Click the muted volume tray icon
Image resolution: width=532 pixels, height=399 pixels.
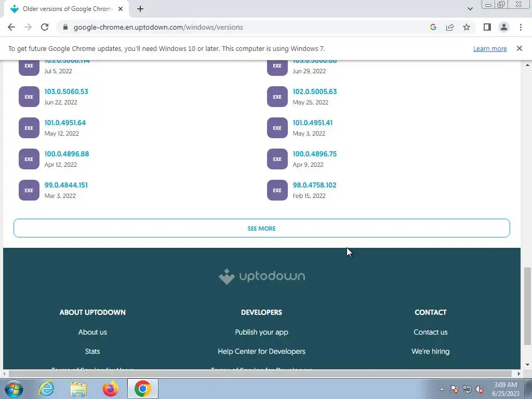480,389
